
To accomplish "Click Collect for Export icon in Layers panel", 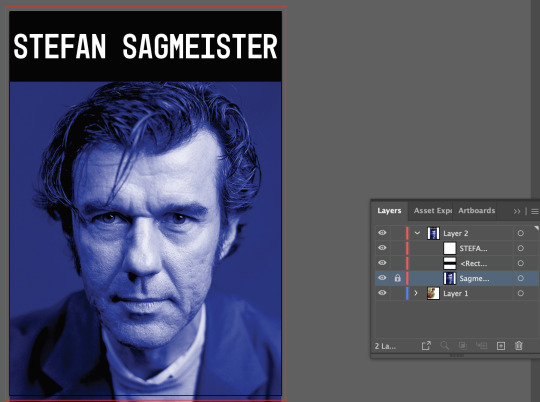I will tap(426, 346).
